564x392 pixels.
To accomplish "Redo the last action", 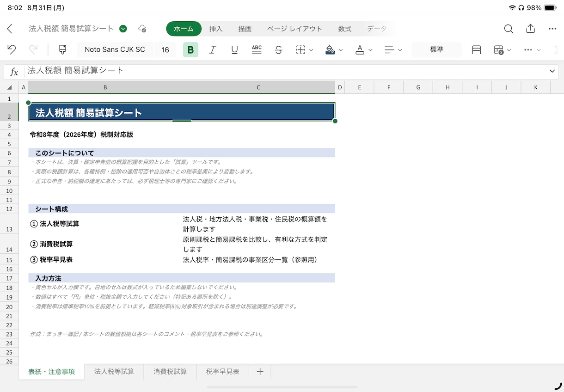I will pos(33,49).
